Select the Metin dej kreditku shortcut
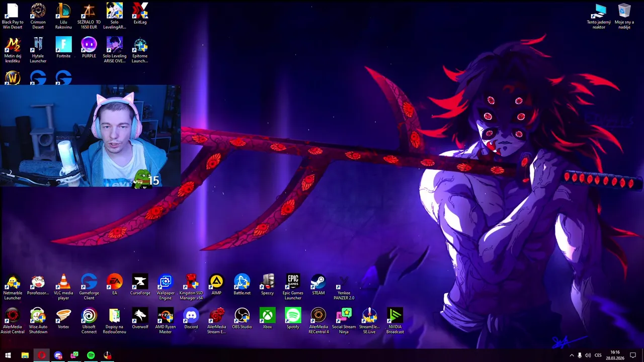The width and height of the screenshot is (644, 362). 13,50
